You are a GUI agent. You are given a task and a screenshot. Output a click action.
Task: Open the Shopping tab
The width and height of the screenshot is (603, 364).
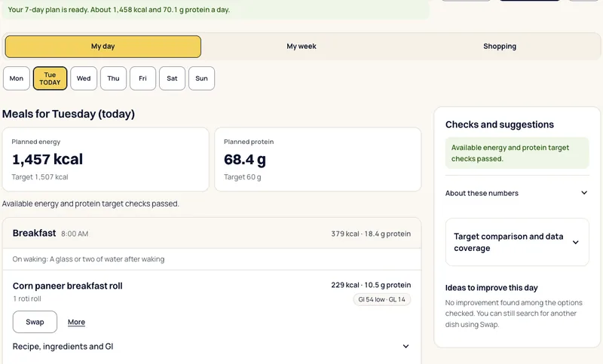click(500, 47)
